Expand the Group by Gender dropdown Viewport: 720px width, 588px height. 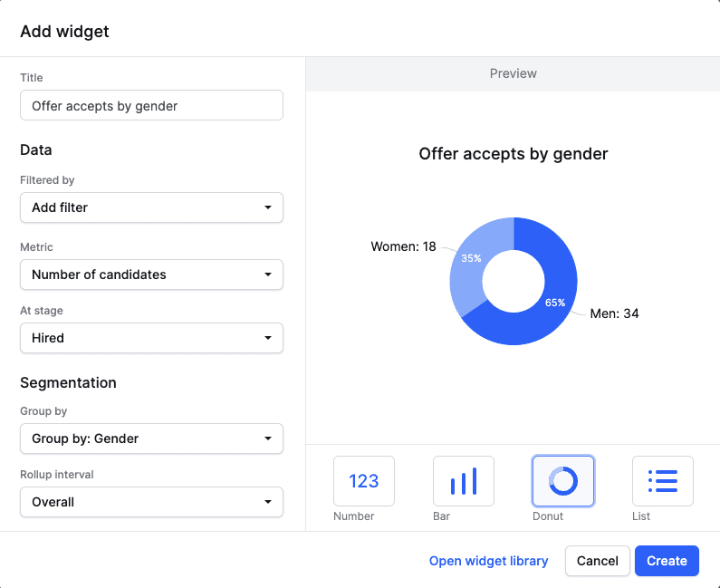(151, 439)
